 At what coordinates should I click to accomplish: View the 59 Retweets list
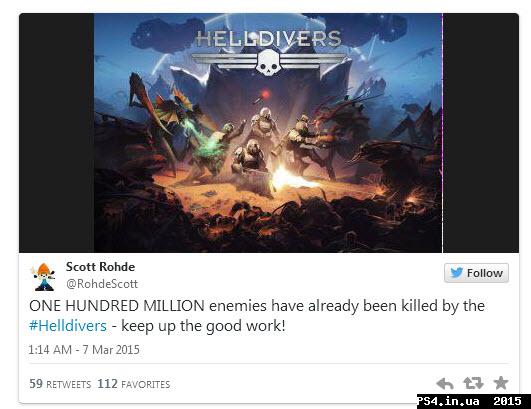click(x=60, y=384)
